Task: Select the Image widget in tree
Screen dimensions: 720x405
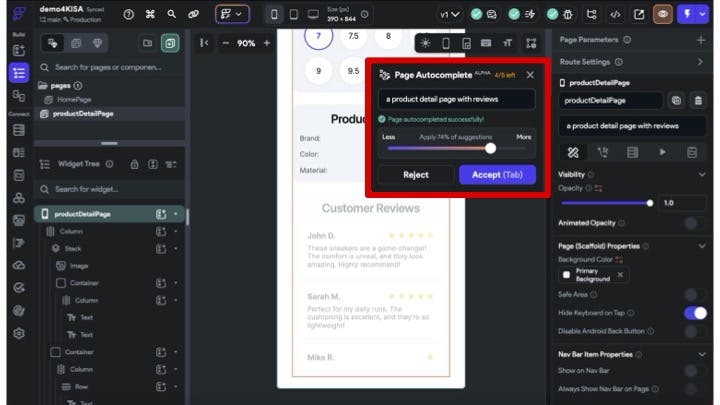Action: (79, 266)
